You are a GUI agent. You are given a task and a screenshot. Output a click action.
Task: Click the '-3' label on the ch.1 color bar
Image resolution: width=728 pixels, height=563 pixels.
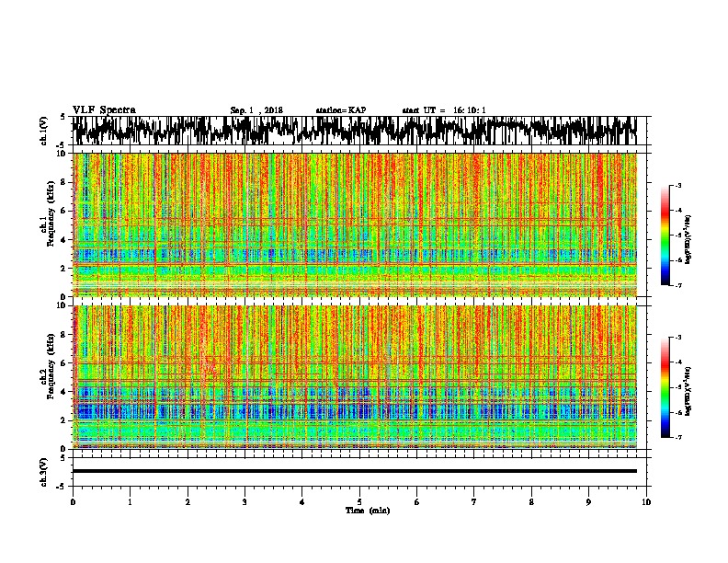click(x=678, y=185)
